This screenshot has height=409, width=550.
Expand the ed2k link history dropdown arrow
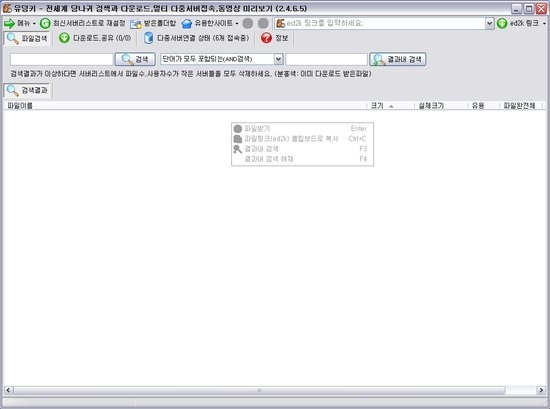pos(489,24)
